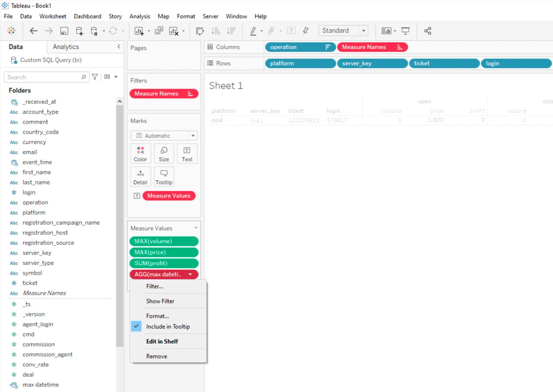
Task: Select the commission_agent field
Action: pyautogui.click(x=48, y=354)
